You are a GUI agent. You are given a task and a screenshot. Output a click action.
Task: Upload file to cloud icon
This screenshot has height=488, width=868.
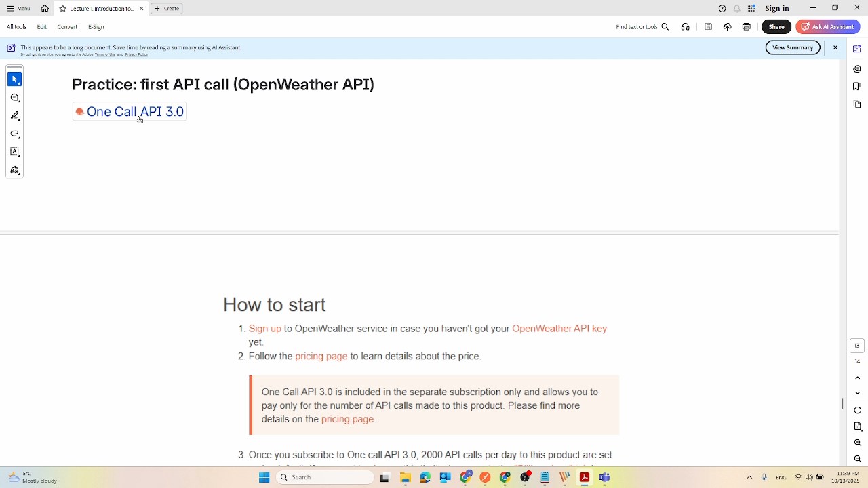click(x=728, y=27)
